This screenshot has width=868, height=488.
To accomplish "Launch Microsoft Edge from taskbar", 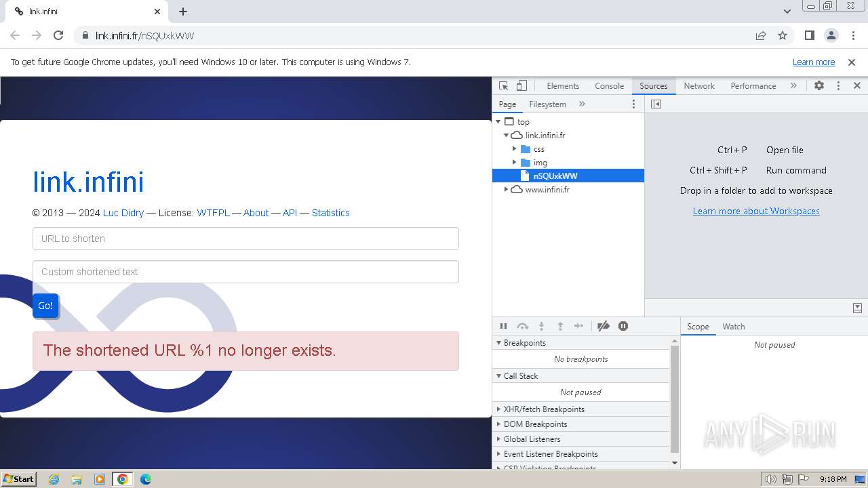I will coord(146,479).
